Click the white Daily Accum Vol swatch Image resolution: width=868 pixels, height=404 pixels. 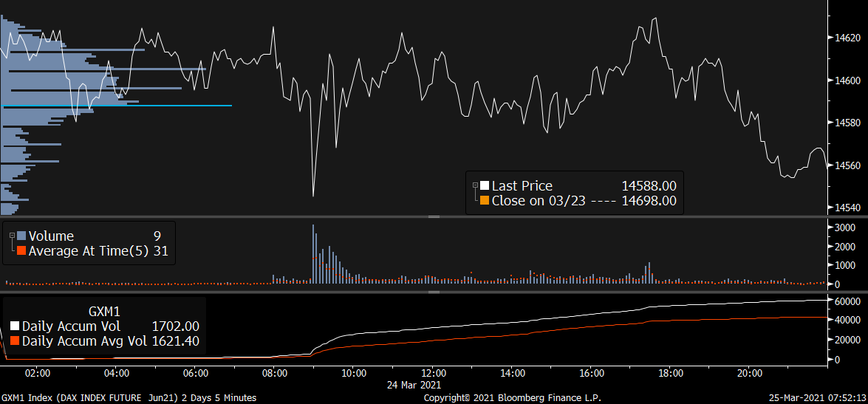15,326
